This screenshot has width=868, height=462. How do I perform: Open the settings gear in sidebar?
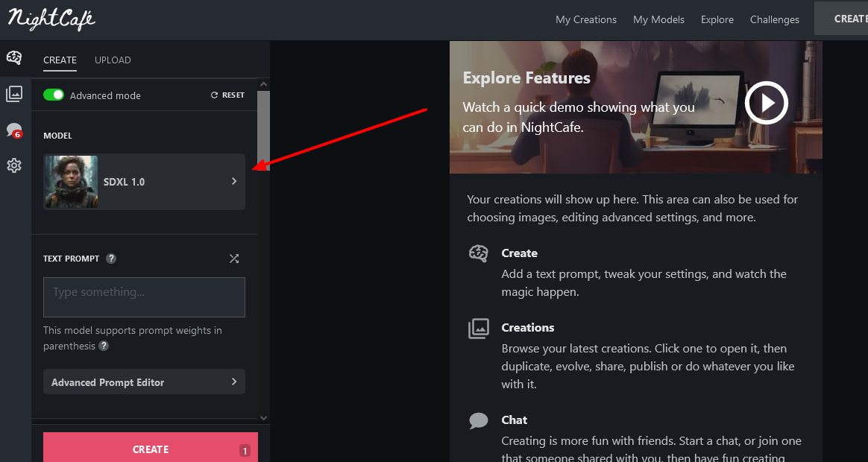coord(14,165)
